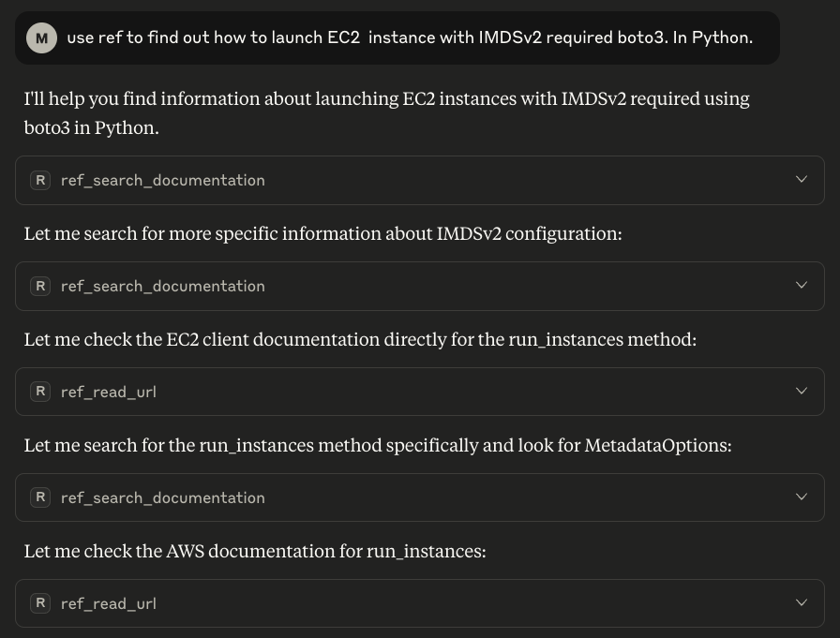
Task: Click the R icon on the first ref_search_documentation call
Action: tap(40, 180)
